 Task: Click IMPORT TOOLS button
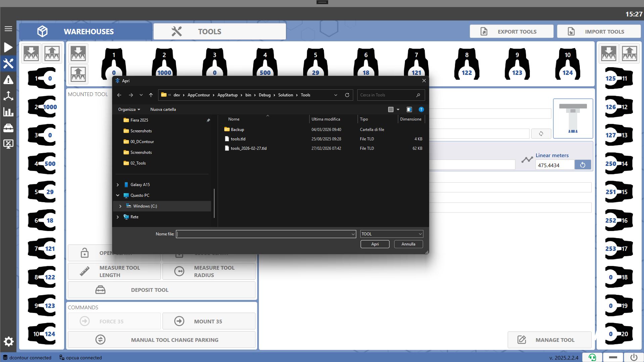[599, 32]
